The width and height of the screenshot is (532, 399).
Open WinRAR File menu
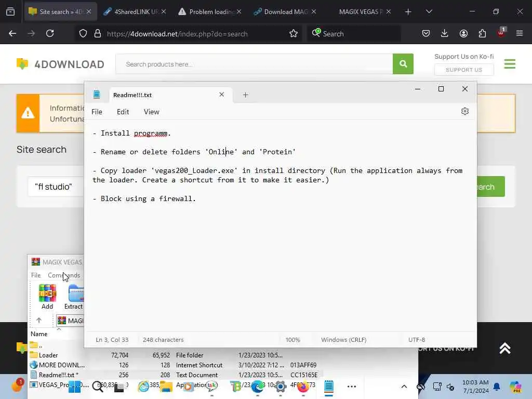[36, 275]
